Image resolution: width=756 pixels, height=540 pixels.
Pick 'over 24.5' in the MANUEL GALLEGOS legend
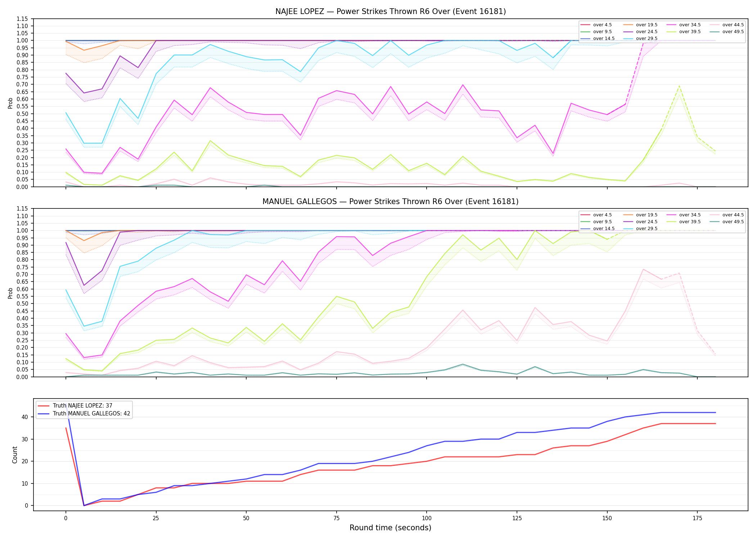[x=640, y=222]
